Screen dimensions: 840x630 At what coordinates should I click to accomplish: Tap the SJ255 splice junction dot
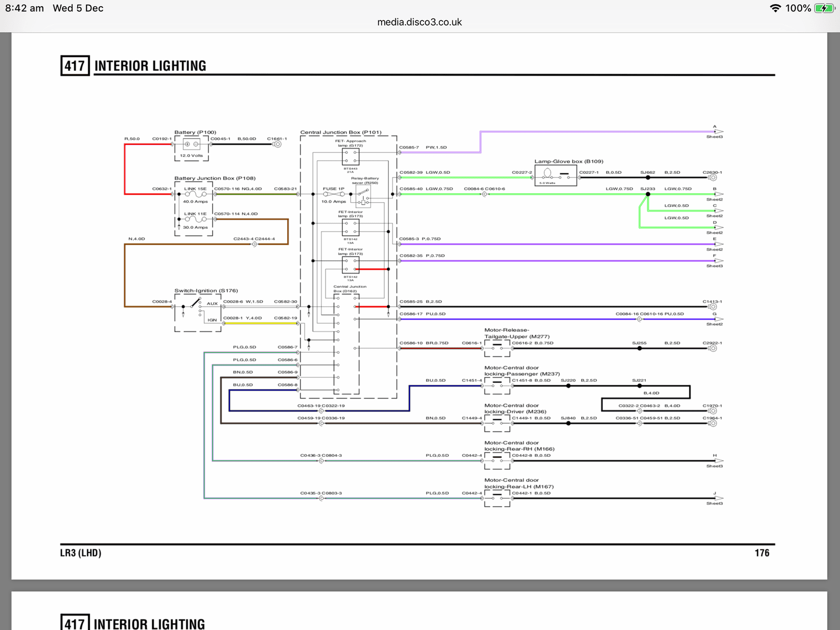pos(639,348)
